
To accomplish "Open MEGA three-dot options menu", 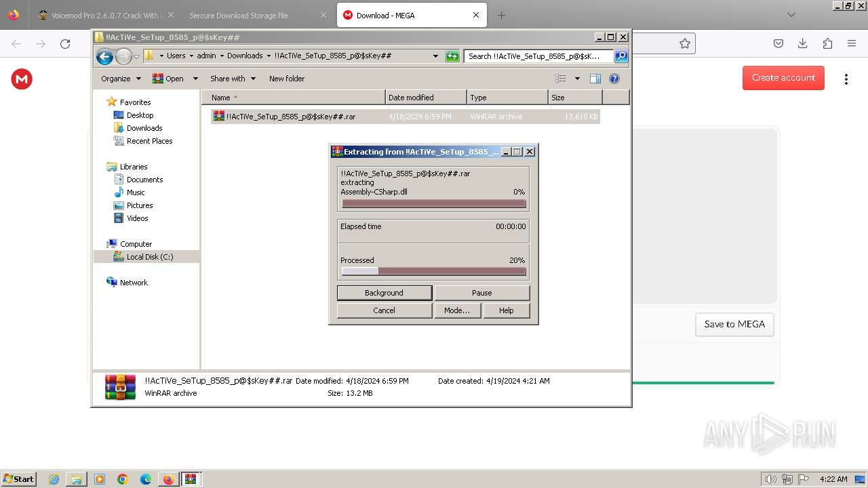I will tap(846, 79).
